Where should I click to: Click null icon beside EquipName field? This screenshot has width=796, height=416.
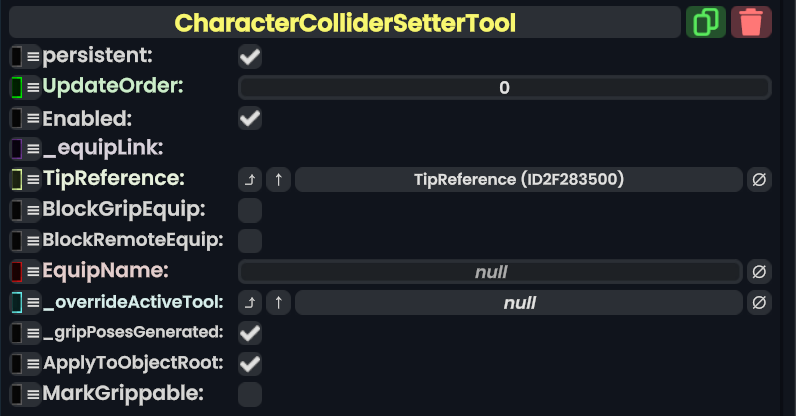[759, 272]
